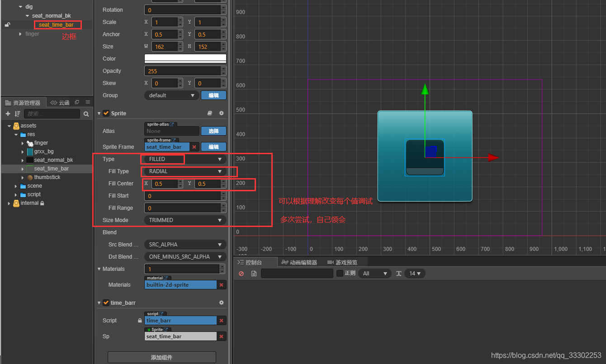Click the asset search magnifier icon
Viewport: 606px width, 364px height.
86,114
